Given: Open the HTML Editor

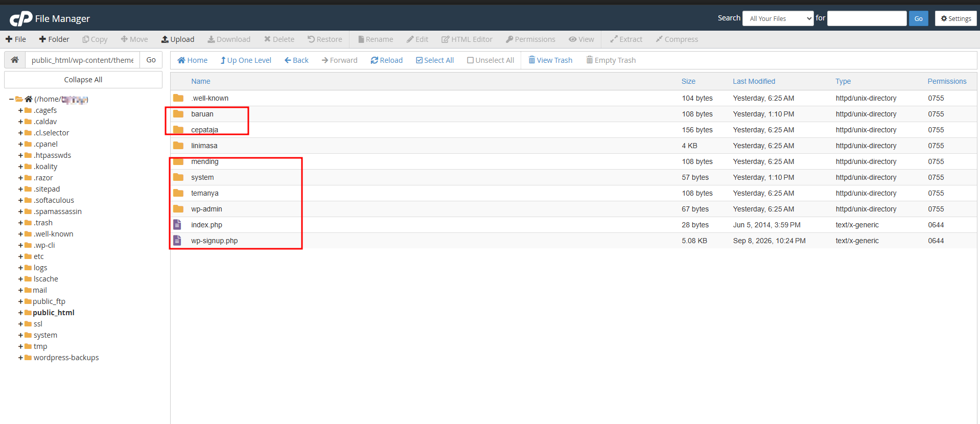Looking at the screenshot, I should pyautogui.click(x=467, y=39).
